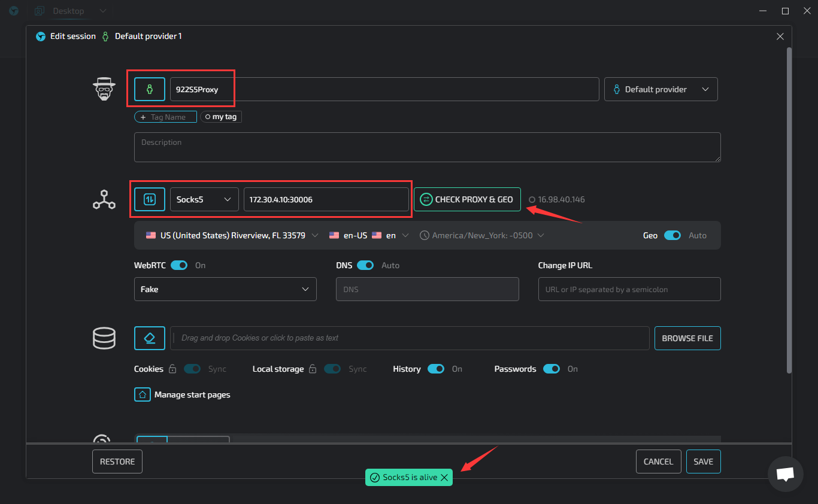Disable the WebRTC toggle
Screen dimensions: 818x504
point(179,265)
